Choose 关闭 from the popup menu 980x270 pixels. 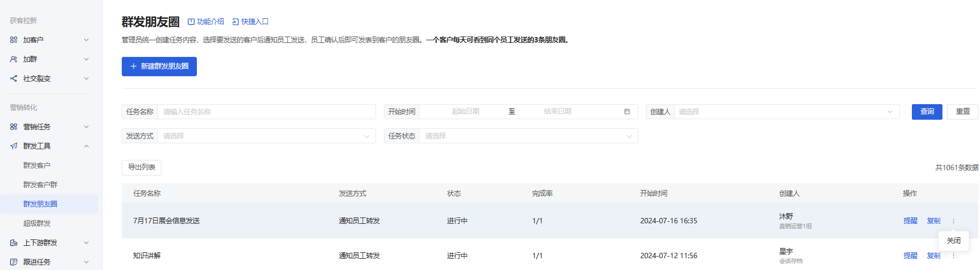pyautogui.click(x=954, y=240)
